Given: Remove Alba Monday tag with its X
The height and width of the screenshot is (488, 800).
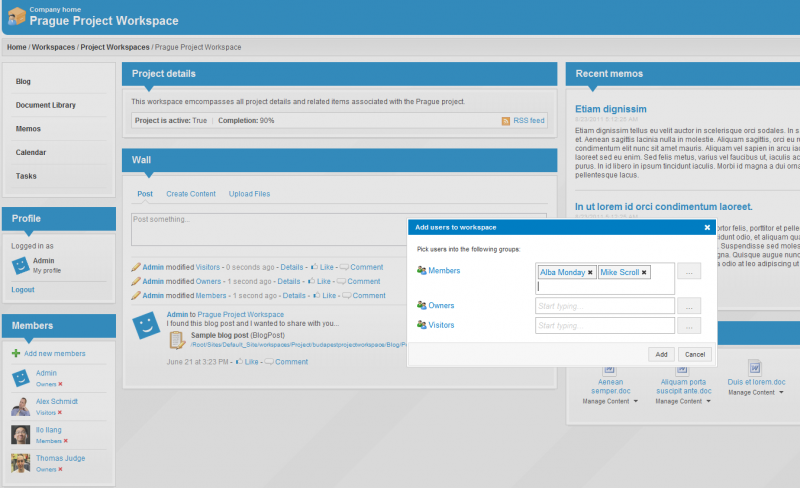Looking at the screenshot, I should [x=590, y=273].
